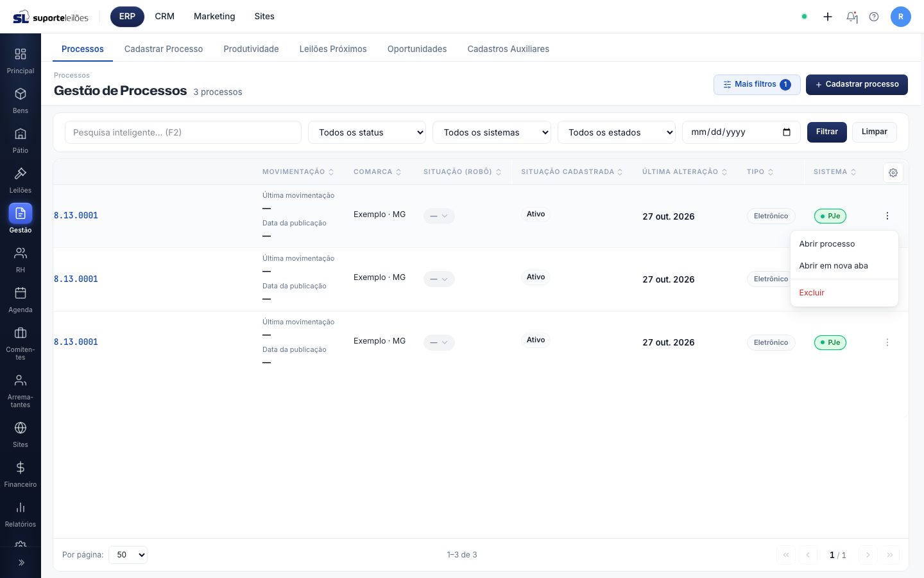The width and height of the screenshot is (924, 578).
Task: Switch to the Cadastrar Processo tab
Action: tap(164, 49)
